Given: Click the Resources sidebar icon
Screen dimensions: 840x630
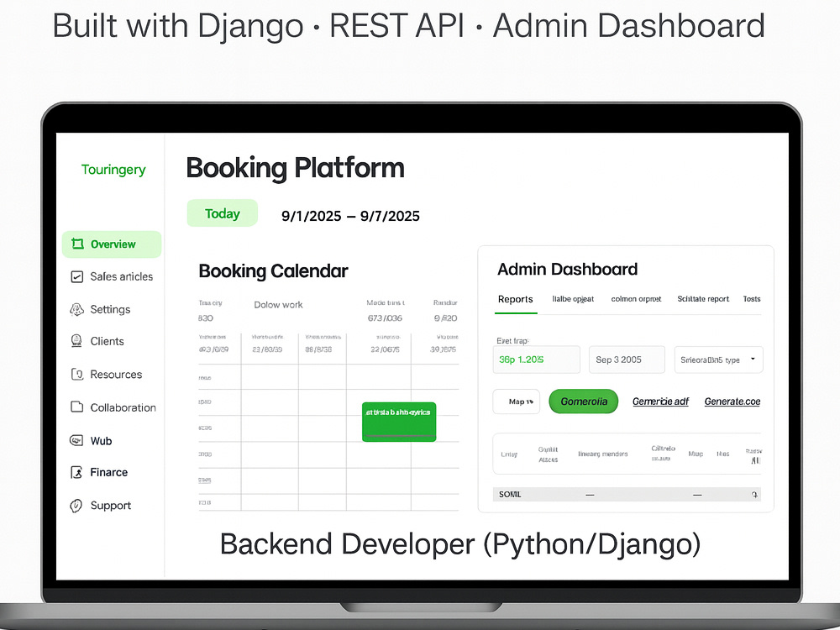Looking at the screenshot, I should [77, 375].
